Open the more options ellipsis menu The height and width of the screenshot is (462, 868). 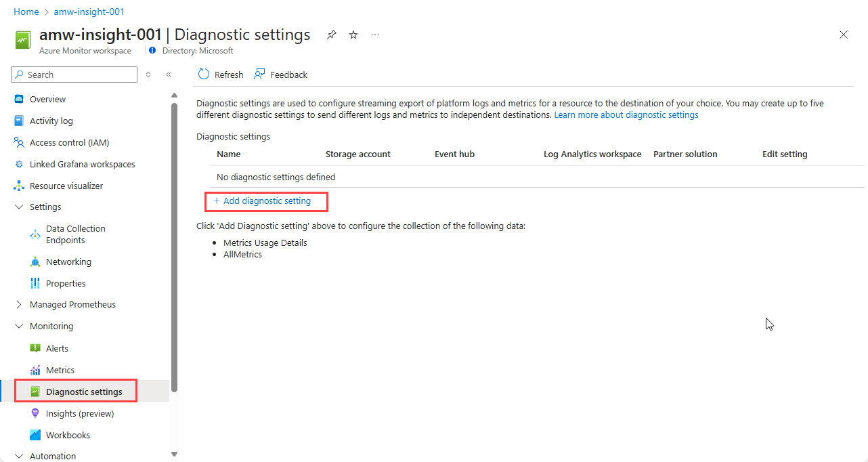coord(375,35)
